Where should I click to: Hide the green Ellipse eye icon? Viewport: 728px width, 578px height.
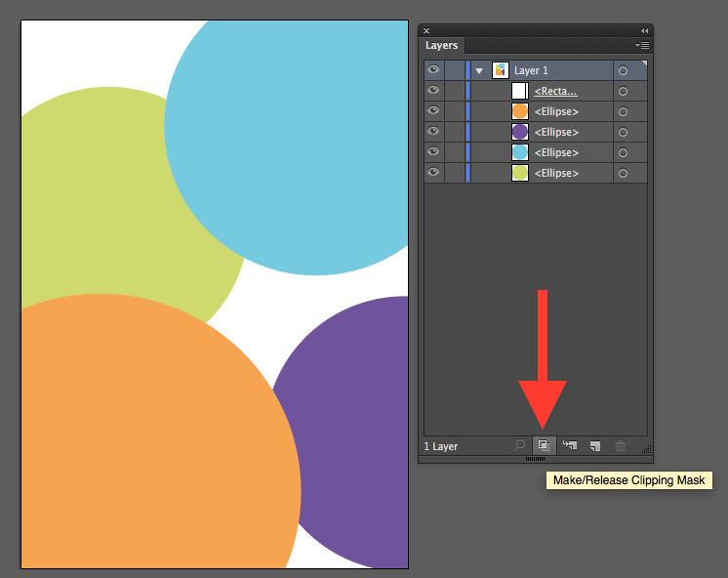(x=433, y=172)
